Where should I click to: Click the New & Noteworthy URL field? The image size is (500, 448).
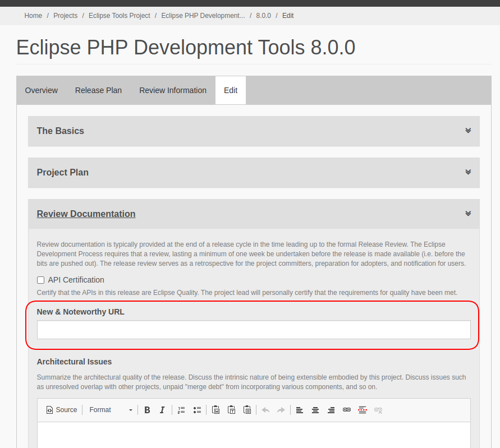[x=254, y=330]
